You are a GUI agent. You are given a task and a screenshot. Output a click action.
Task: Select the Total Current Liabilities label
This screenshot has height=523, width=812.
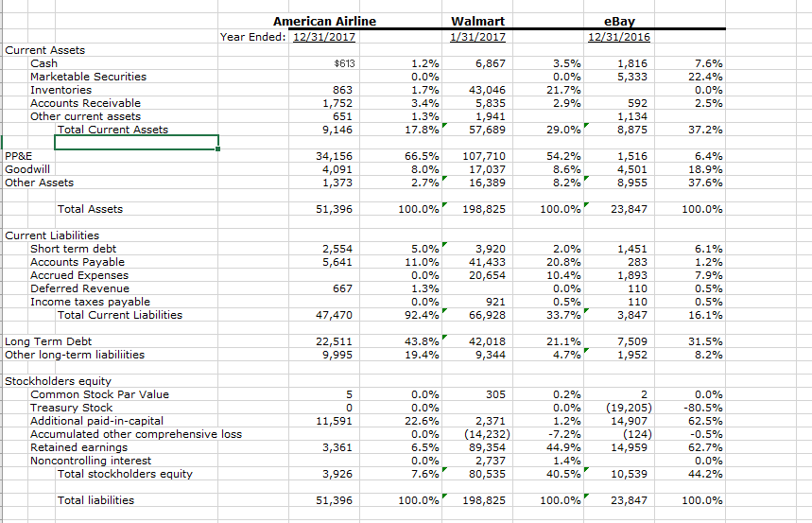[120, 315]
